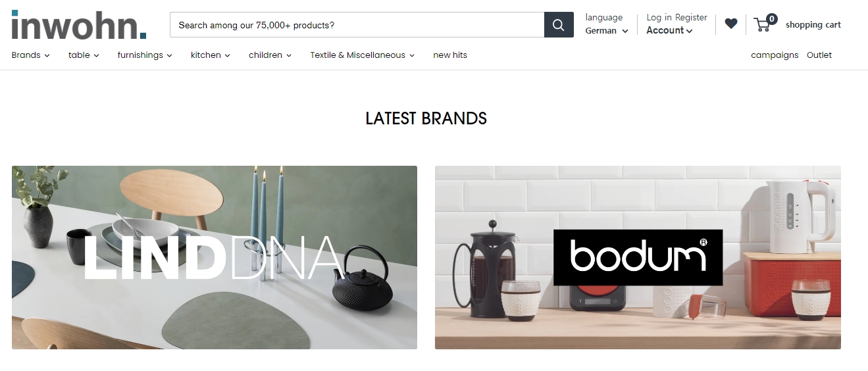Expand the German language dropdown
The height and width of the screenshot is (371, 868).
pos(607,30)
